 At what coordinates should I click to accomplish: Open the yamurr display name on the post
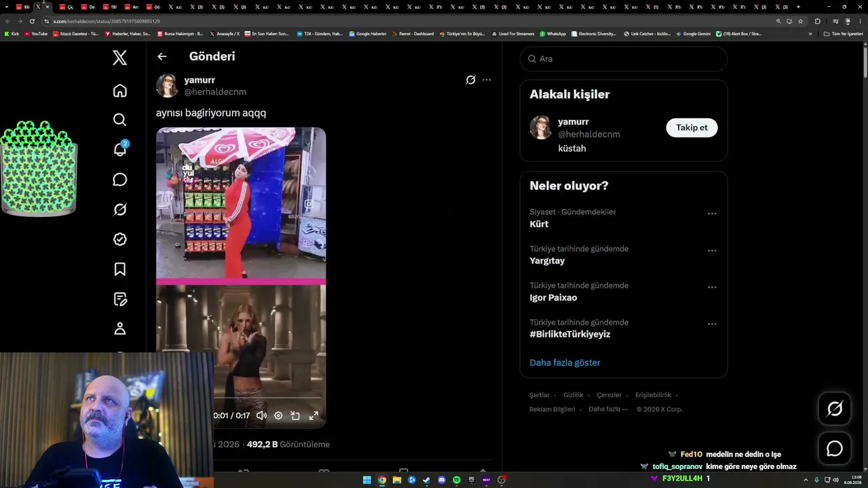[x=199, y=80]
